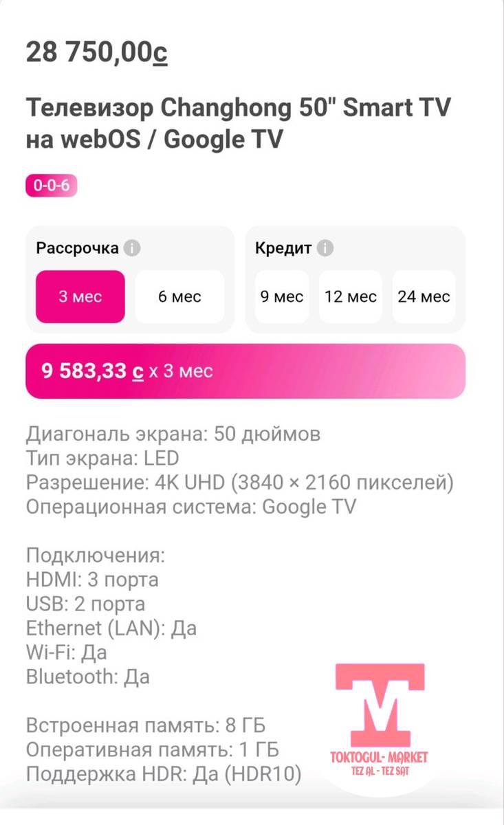Switch to the 24 мес credit term
This screenshot has height=825, width=504.
(x=424, y=296)
